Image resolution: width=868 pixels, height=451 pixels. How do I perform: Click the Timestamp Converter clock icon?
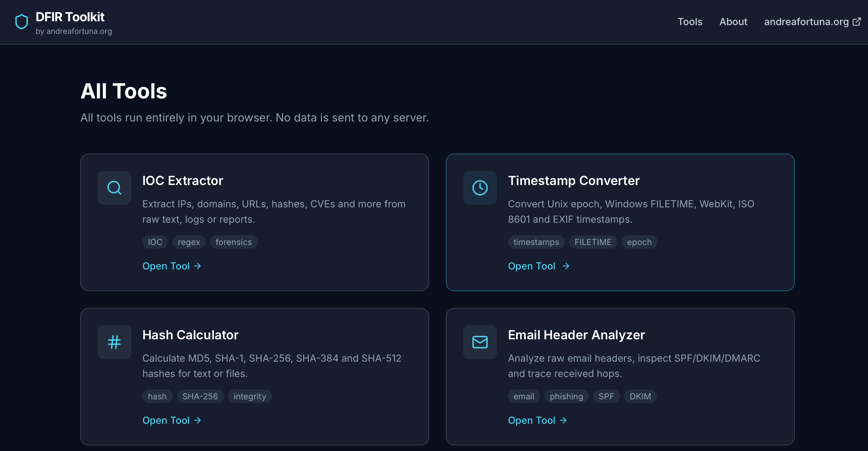click(480, 188)
